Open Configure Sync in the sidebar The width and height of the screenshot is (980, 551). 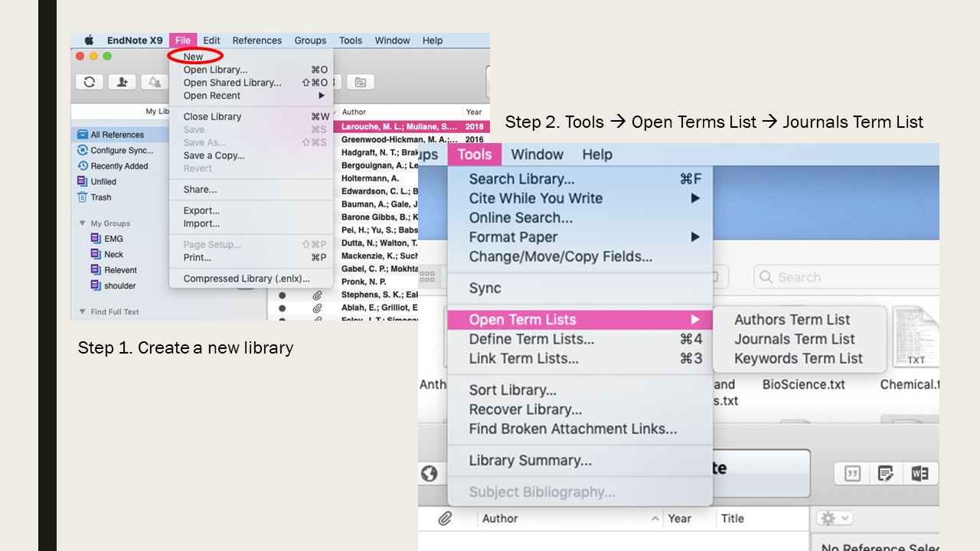122,151
